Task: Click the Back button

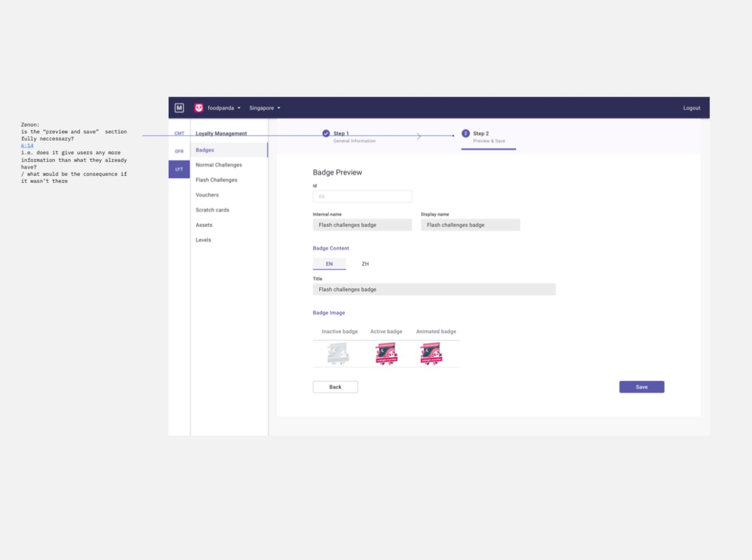Action: coord(335,387)
